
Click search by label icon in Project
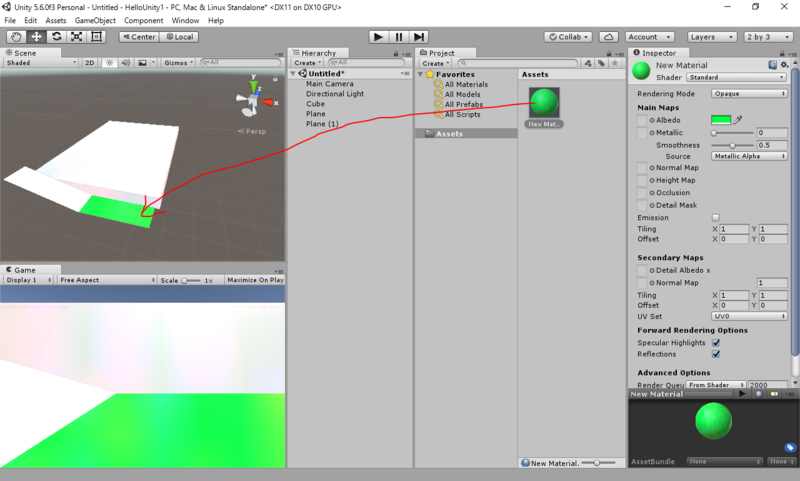pos(602,63)
